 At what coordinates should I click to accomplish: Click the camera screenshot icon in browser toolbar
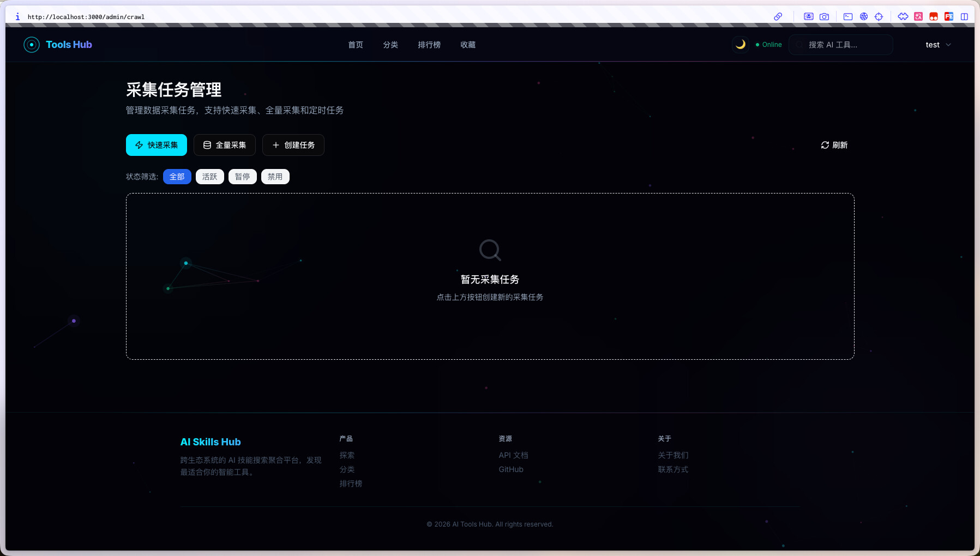coord(824,17)
